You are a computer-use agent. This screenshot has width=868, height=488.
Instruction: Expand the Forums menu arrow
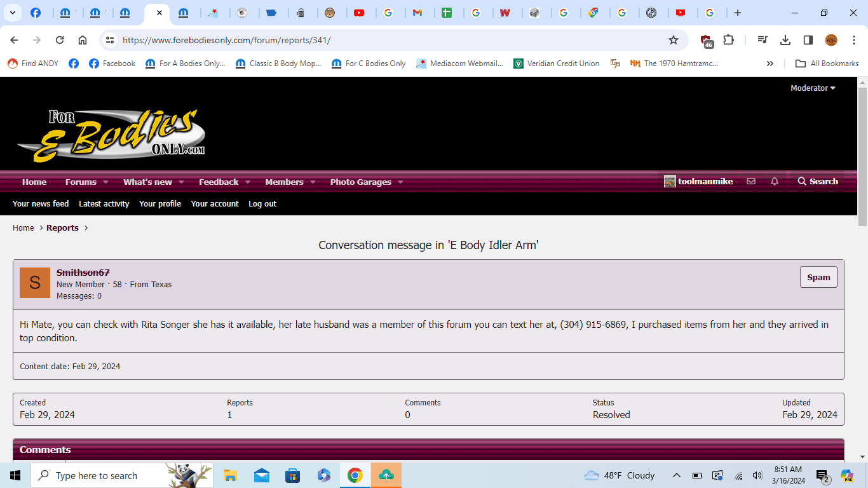[x=105, y=182]
